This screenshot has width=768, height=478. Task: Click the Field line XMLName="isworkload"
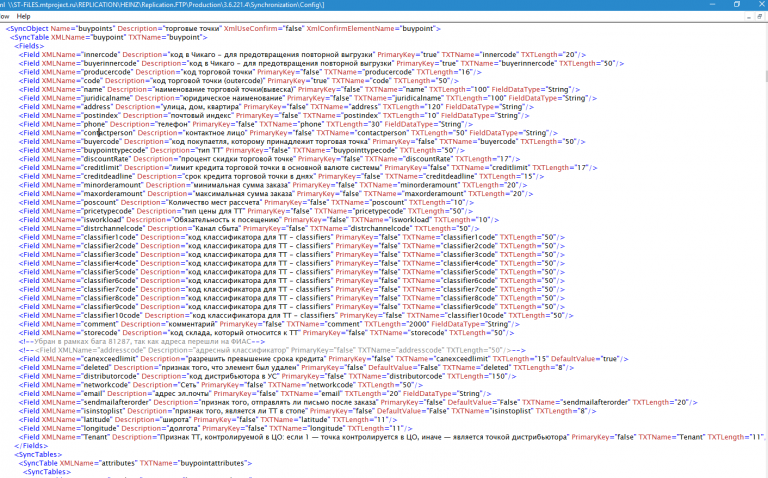click(x=259, y=219)
